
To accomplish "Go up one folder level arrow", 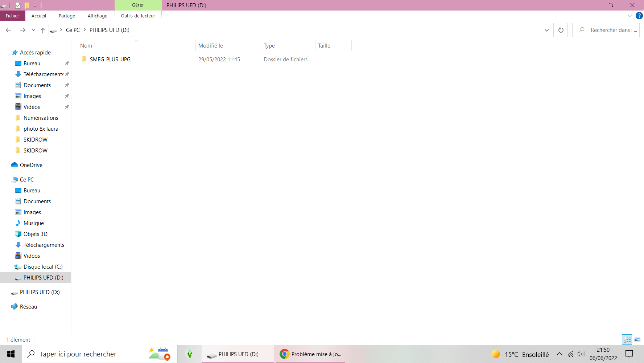I will [43, 30].
